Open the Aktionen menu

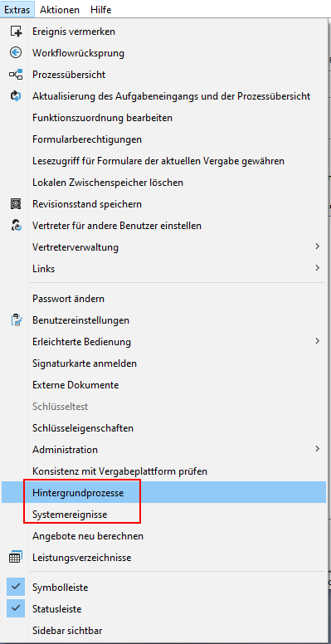[x=61, y=9]
